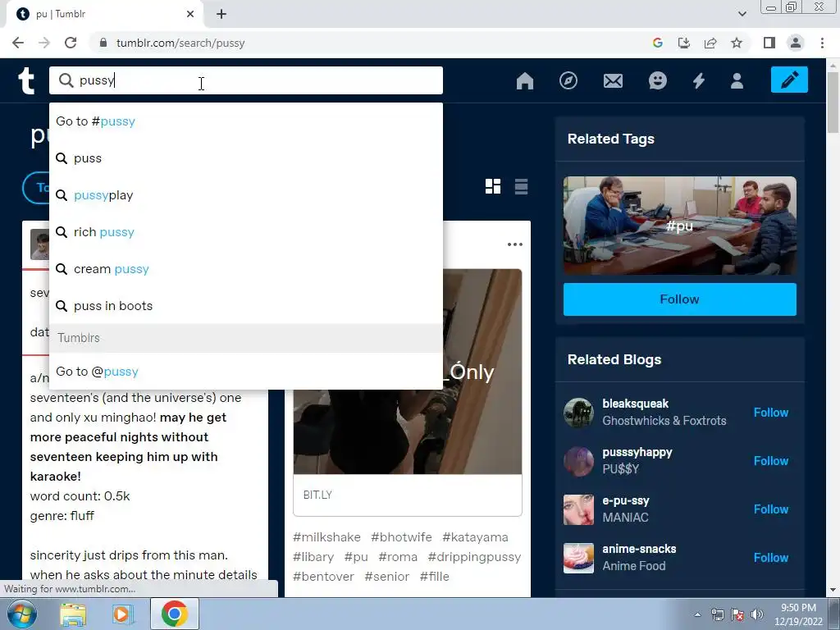
Task: Open the tab search chevron dropdown
Action: coord(742,14)
